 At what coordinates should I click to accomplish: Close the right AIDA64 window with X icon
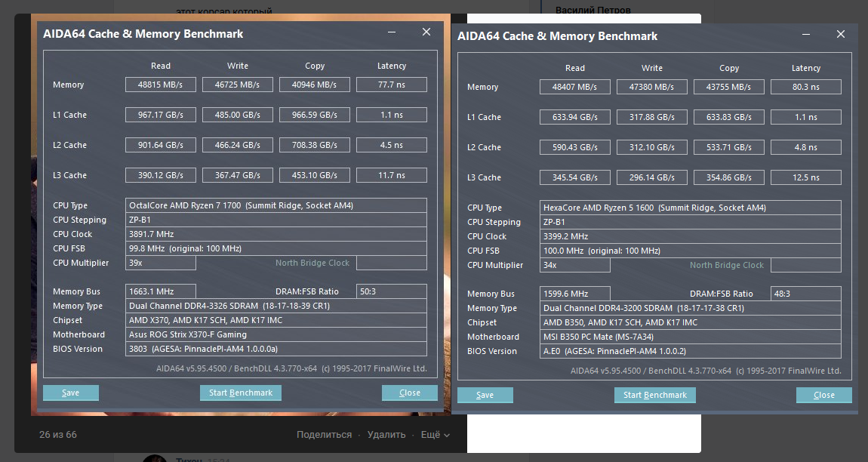840,34
